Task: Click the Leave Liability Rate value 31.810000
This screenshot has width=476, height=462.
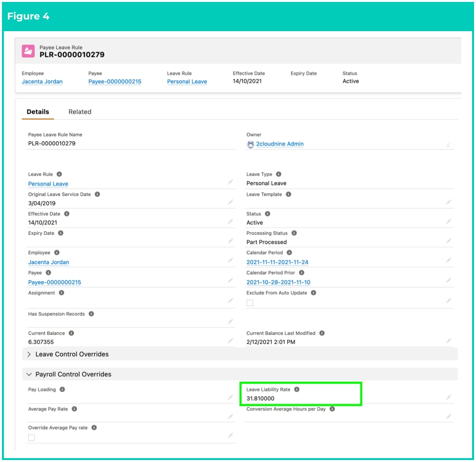Action: [260, 398]
